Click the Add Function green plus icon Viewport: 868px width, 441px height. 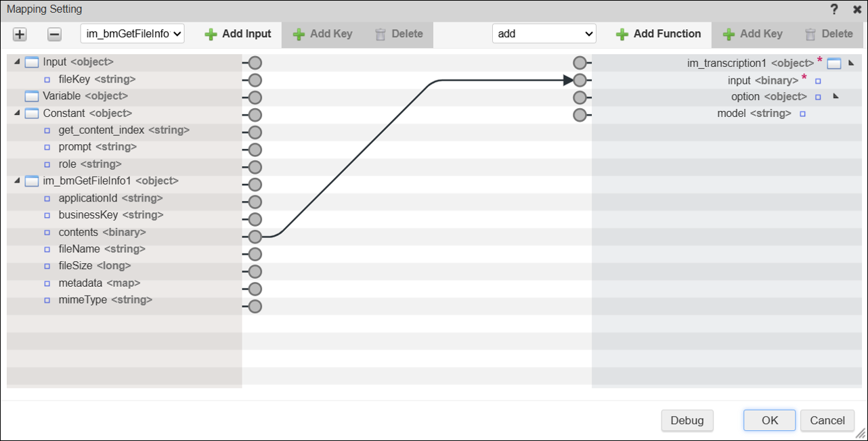pyautogui.click(x=622, y=34)
